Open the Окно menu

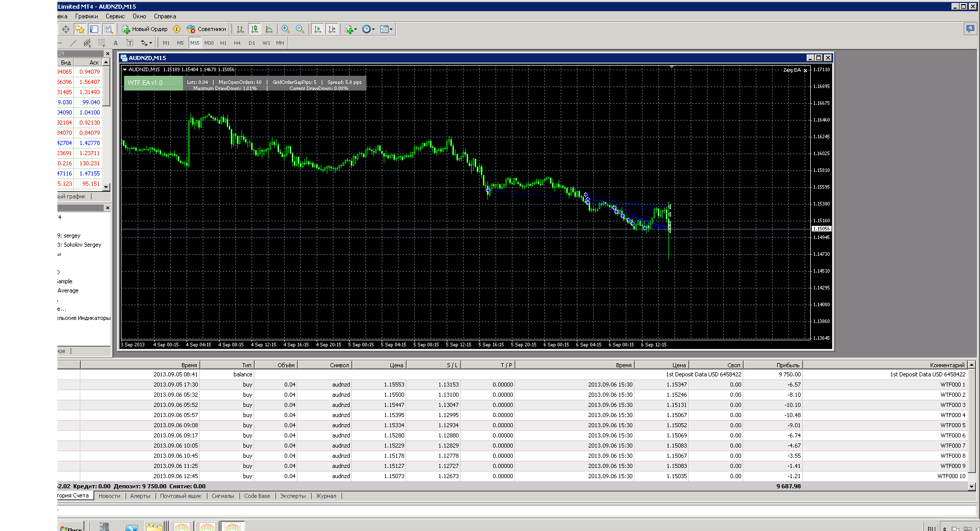point(139,16)
